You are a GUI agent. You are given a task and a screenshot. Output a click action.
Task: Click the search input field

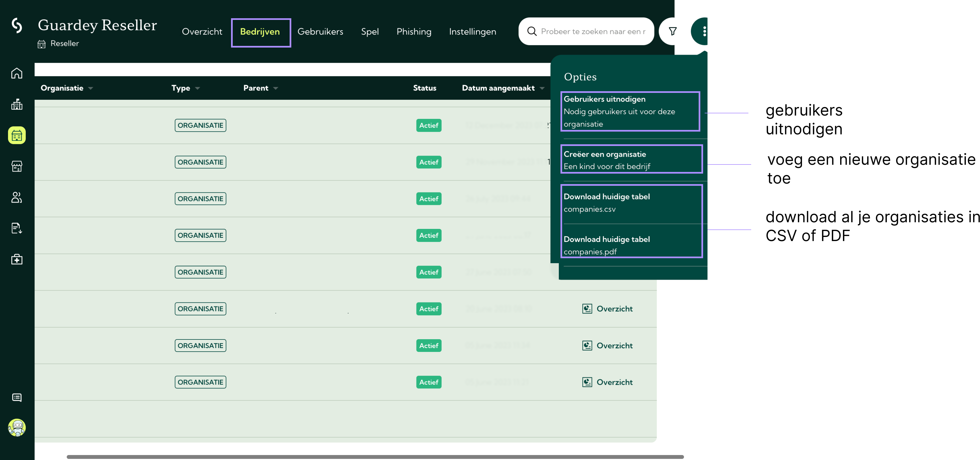[x=592, y=32]
